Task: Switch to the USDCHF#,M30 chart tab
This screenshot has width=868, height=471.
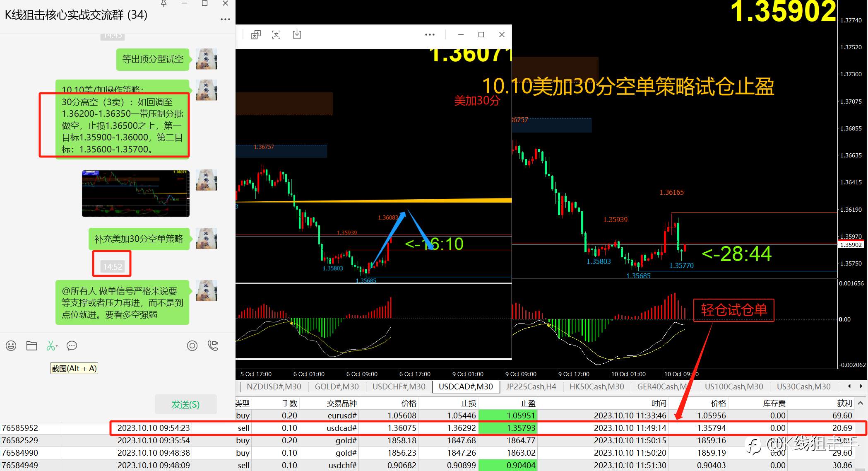Action: 399,386
